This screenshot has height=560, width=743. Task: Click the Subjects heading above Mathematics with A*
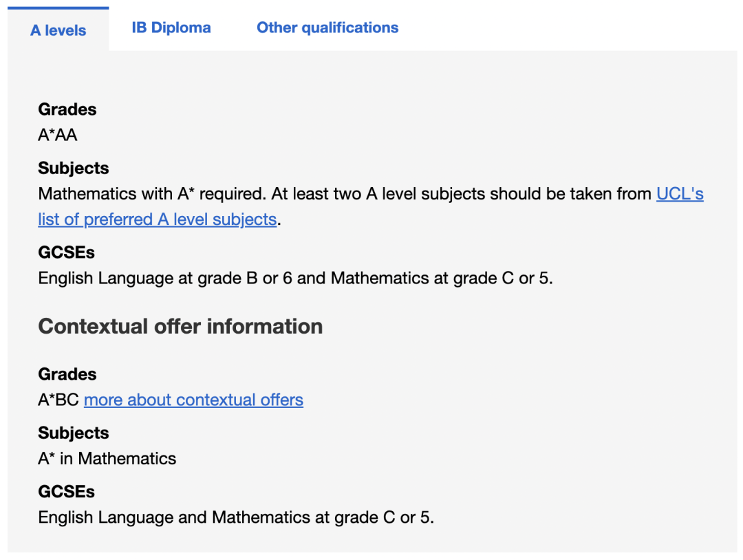click(x=74, y=168)
